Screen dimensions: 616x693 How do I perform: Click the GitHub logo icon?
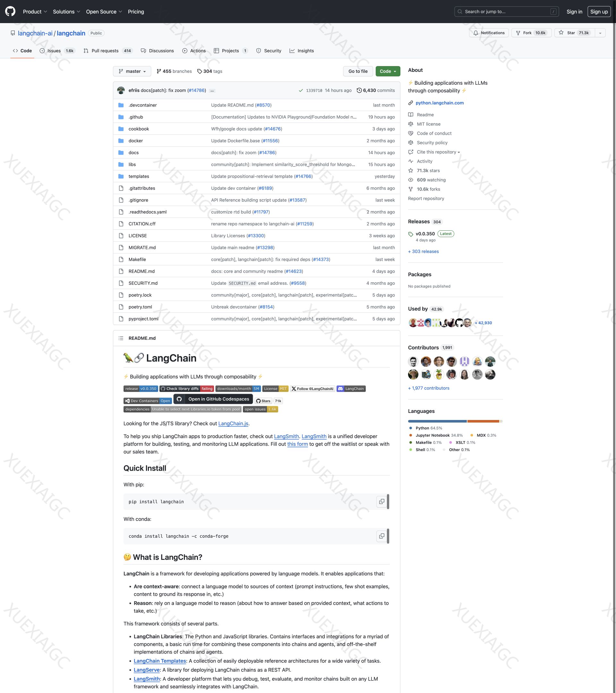[x=10, y=12]
